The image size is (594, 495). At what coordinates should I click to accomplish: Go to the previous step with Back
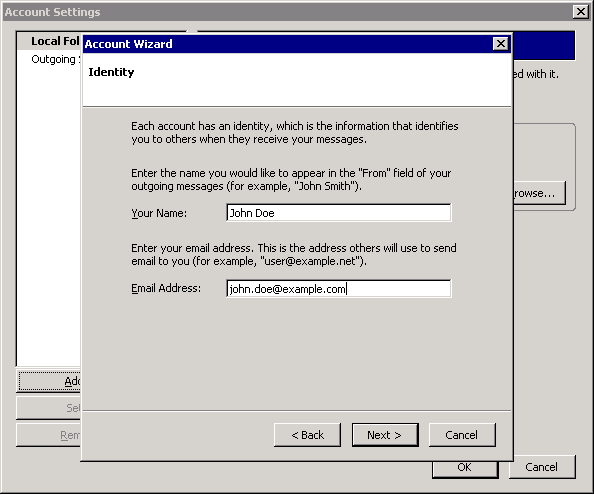click(307, 435)
